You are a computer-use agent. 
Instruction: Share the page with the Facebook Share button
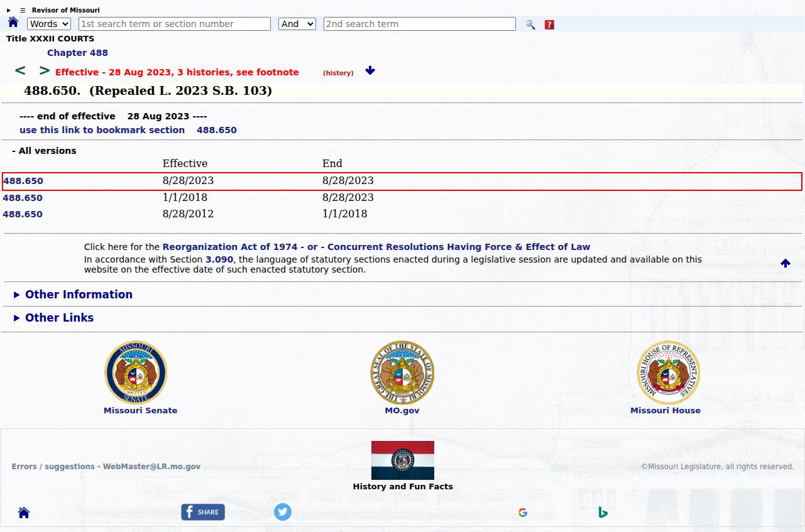tap(203, 512)
